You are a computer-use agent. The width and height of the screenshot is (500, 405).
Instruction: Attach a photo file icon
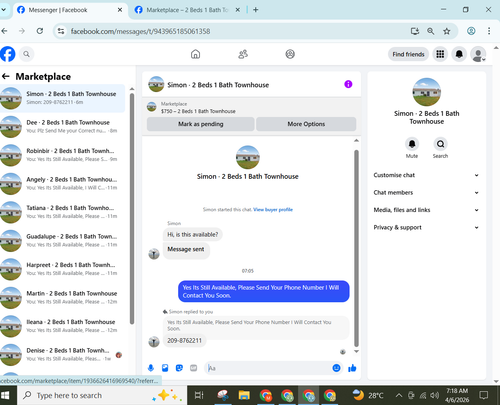(x=165, y=368)
